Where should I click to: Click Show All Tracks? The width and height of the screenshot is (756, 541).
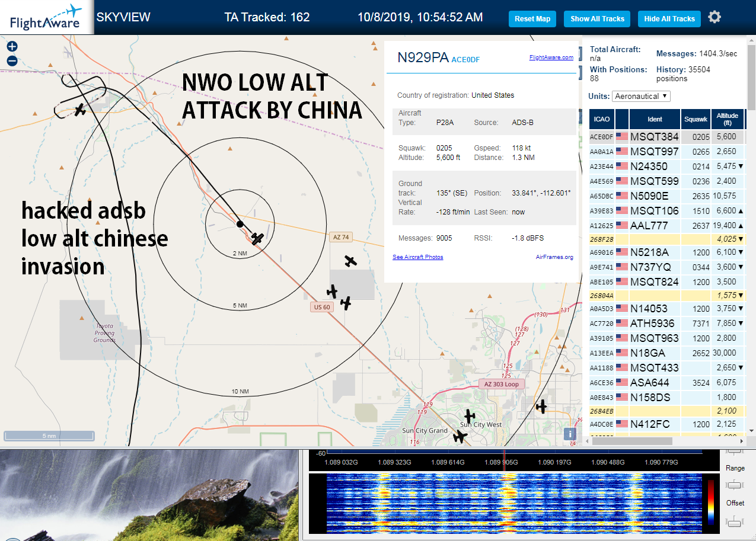(x=597, y=19)
